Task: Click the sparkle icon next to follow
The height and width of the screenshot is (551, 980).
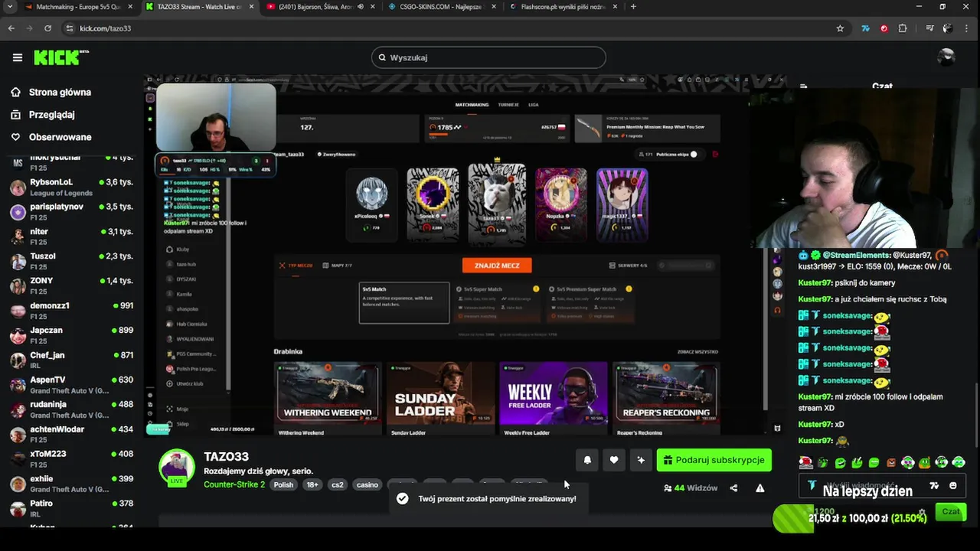Action: point(641,460)
